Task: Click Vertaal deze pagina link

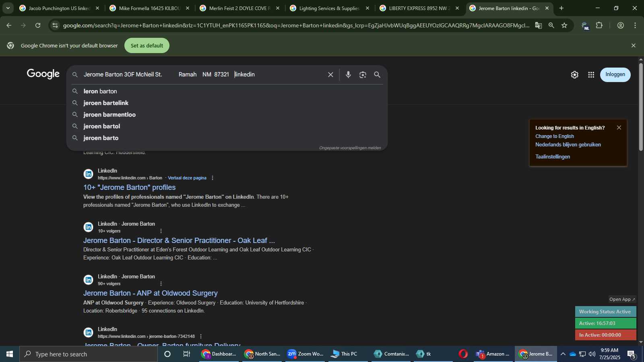Action: (187, 178)
